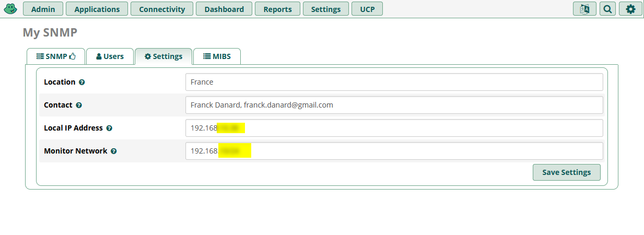Switch to the SNMP tab
The height and width of the screenshot is (235, 644).
pyautogui.click(x=56, y=56)
